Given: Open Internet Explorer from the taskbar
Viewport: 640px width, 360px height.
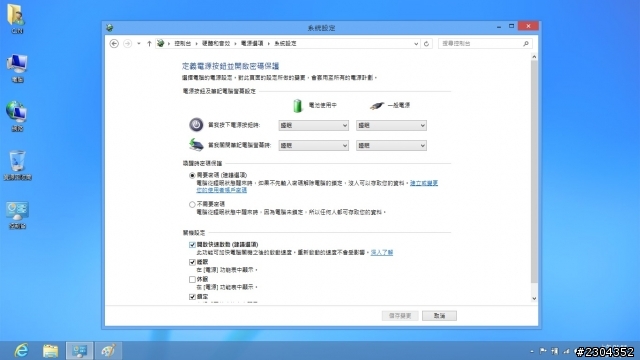Looking at the screenshot, I should tap(21, 351).
